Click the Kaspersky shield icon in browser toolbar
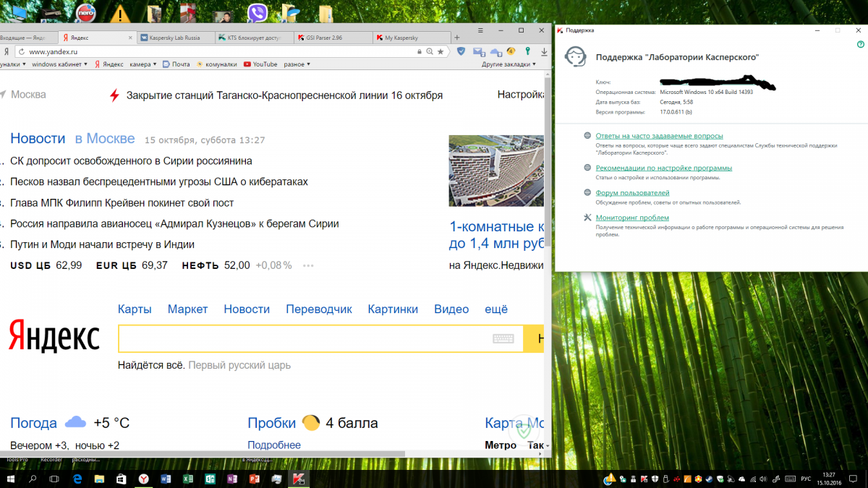Viewport: 868px width, 488px height. pyautogui.click(x=461, y=51)
